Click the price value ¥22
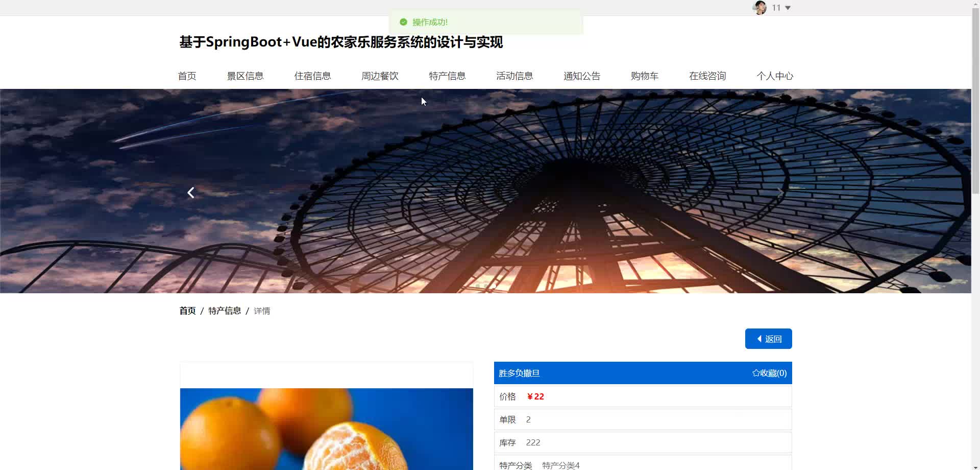The width and height of the screenshot is (980, 470). pyautogui.click(x=535, y=396)
